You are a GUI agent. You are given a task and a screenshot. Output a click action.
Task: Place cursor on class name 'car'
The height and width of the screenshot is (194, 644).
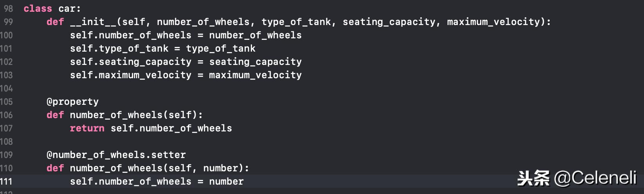click(70, 9)
